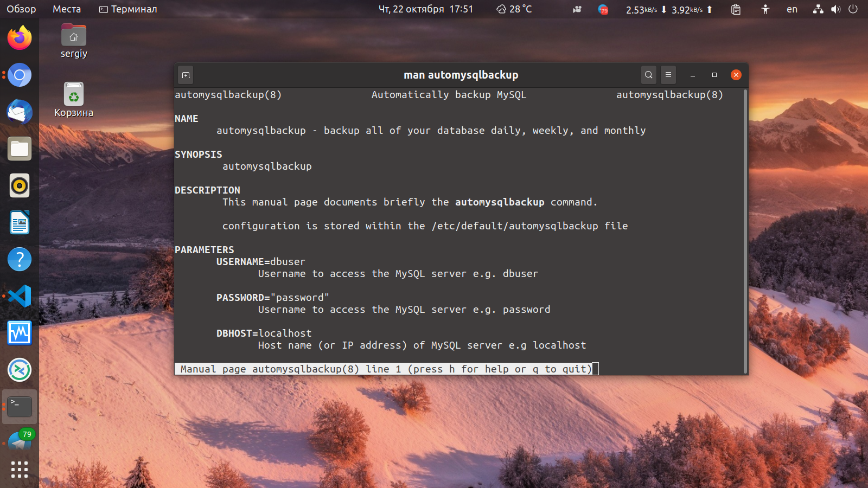The image size is (868, 488).
Task: Open the Места menu
Action: 67,9
